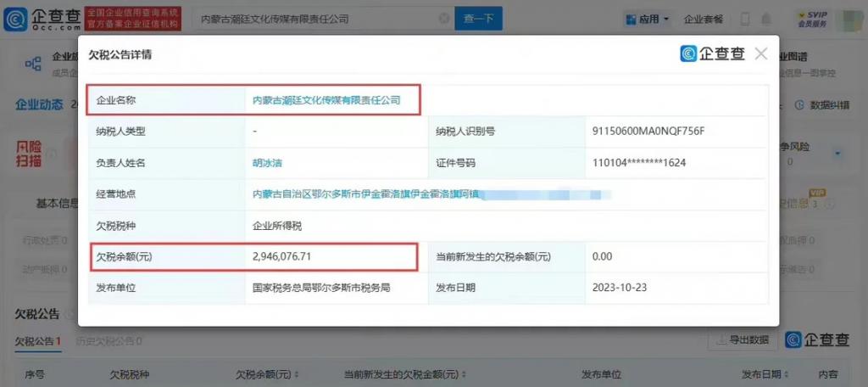Image resolution: width=868 pixels, height=387 pixels.
Task: Click the Qcc.com logo in header
Action: click(x=42, y=19)
